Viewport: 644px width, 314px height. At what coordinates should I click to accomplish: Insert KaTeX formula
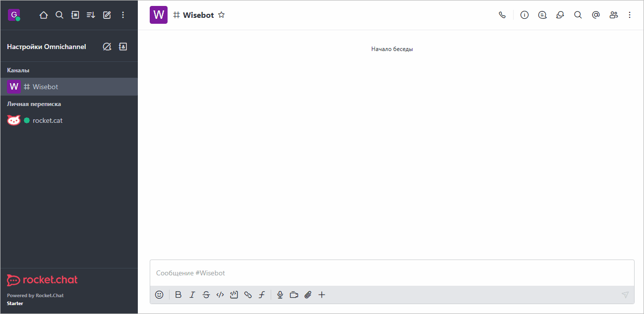point(262,295)
